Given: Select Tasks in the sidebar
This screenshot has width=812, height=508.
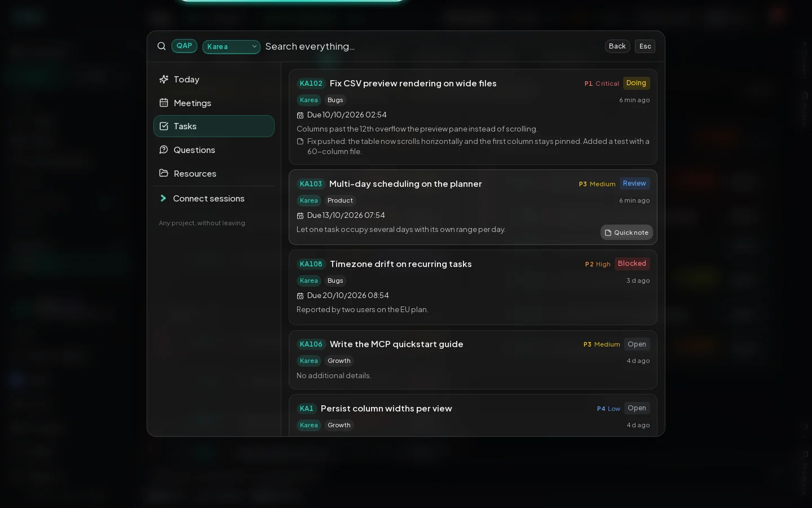Looking at the screenshot, I should pos(214,126).
